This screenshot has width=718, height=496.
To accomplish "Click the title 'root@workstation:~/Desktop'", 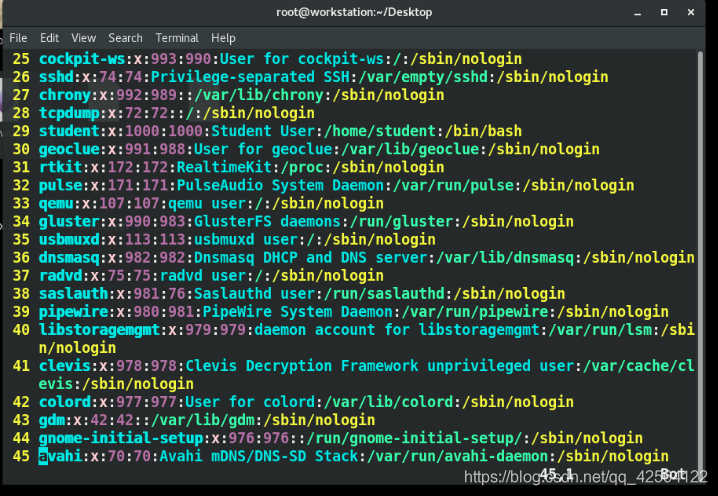I will click(354, 12).
